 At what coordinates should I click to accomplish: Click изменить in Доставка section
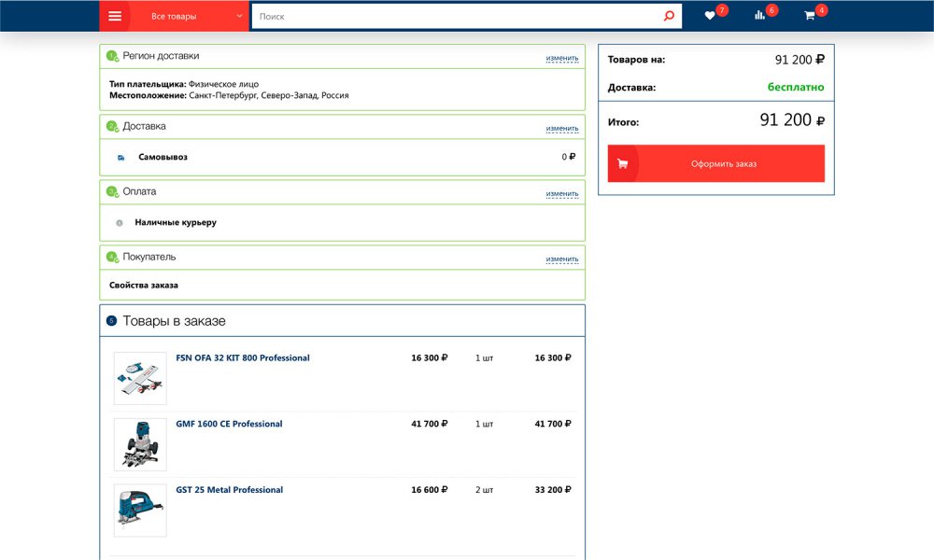[562, 128]
